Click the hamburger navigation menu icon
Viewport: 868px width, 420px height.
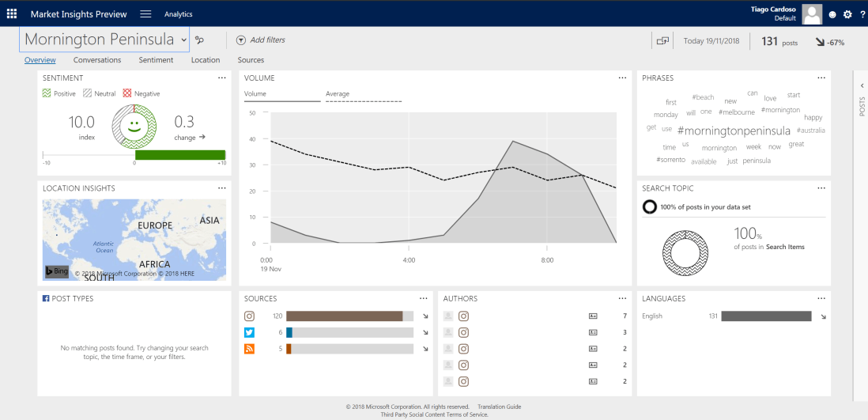click(x=145, y=13)
